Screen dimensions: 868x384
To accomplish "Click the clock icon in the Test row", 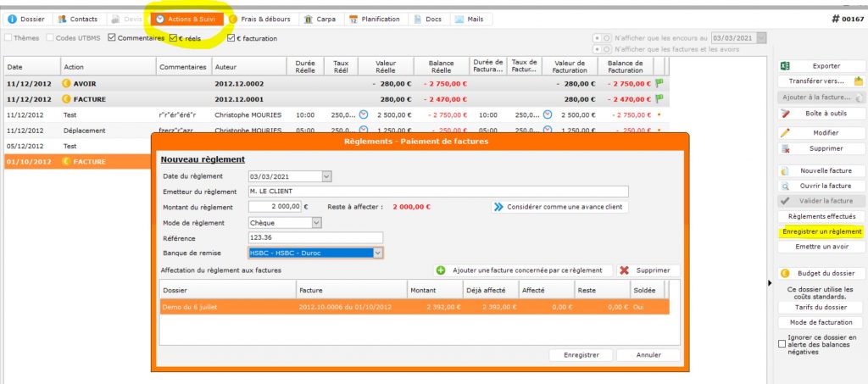I will [x=364, y=114].
